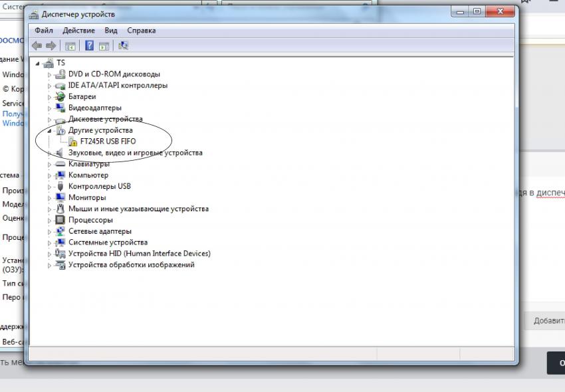Click the Device Manager title bar icon
The height and width of the screenshot is (392, 565).
point(34,14)
